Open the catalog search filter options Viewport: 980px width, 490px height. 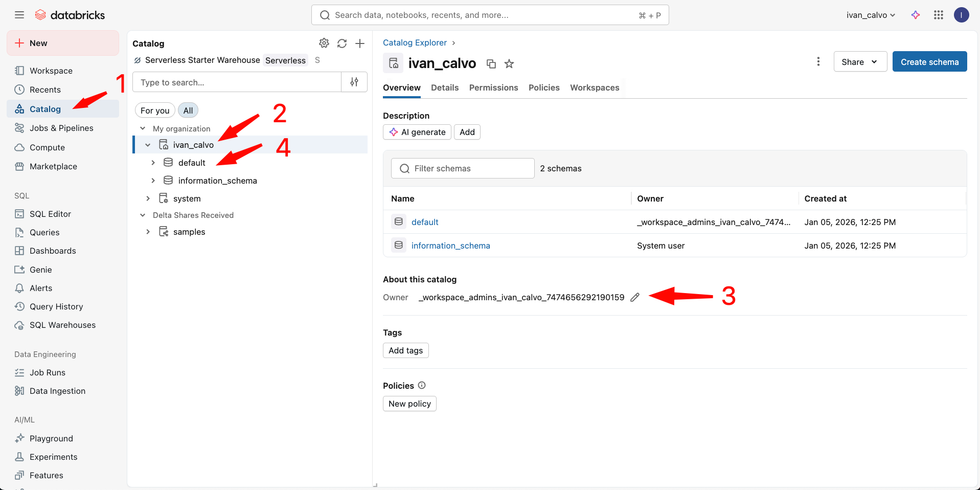pos(354,82)
